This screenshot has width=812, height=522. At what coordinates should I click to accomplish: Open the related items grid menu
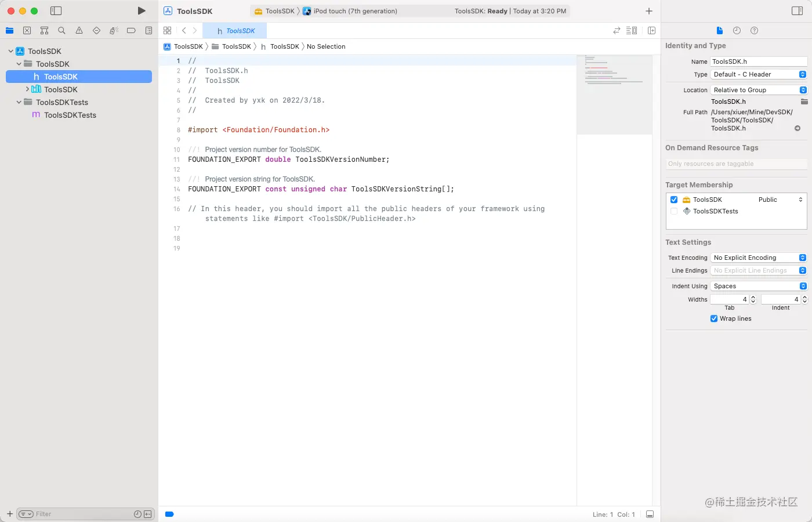[x=168, y=31]
